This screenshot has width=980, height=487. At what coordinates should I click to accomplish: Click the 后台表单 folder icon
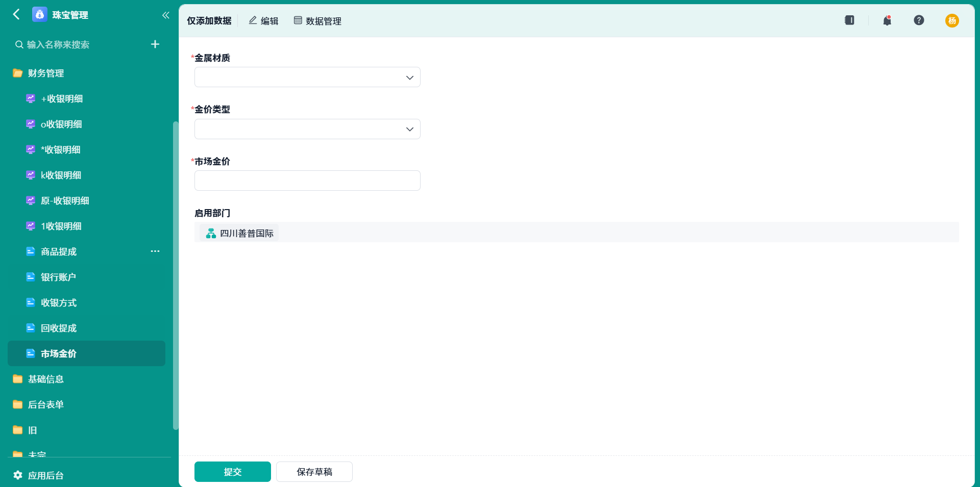pos(18,404)
